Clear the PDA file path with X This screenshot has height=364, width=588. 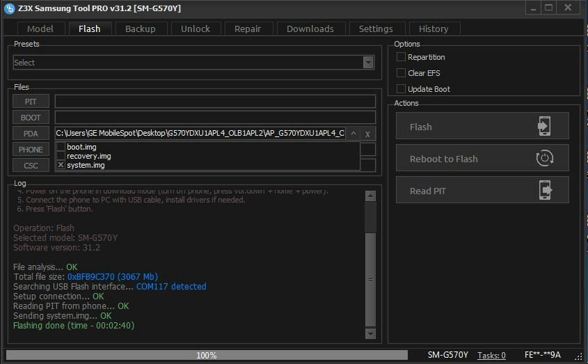point(367,134)
